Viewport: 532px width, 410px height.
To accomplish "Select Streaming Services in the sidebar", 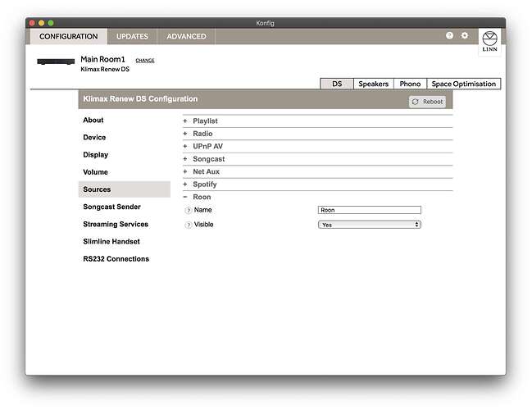I will pos(116,224).
